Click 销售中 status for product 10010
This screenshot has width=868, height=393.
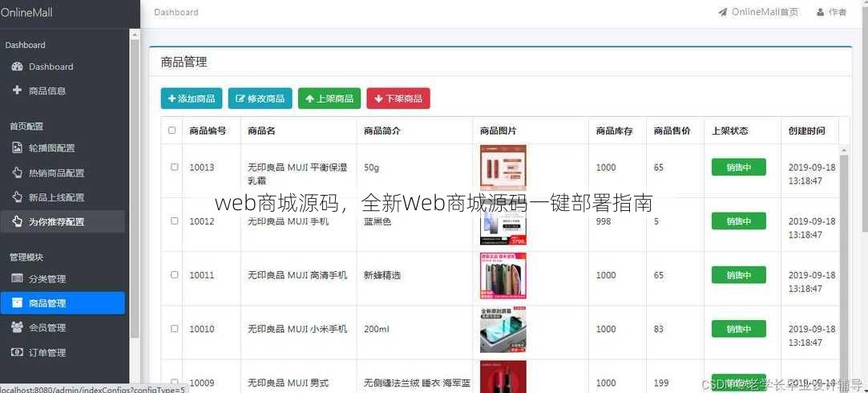(738, 328)
